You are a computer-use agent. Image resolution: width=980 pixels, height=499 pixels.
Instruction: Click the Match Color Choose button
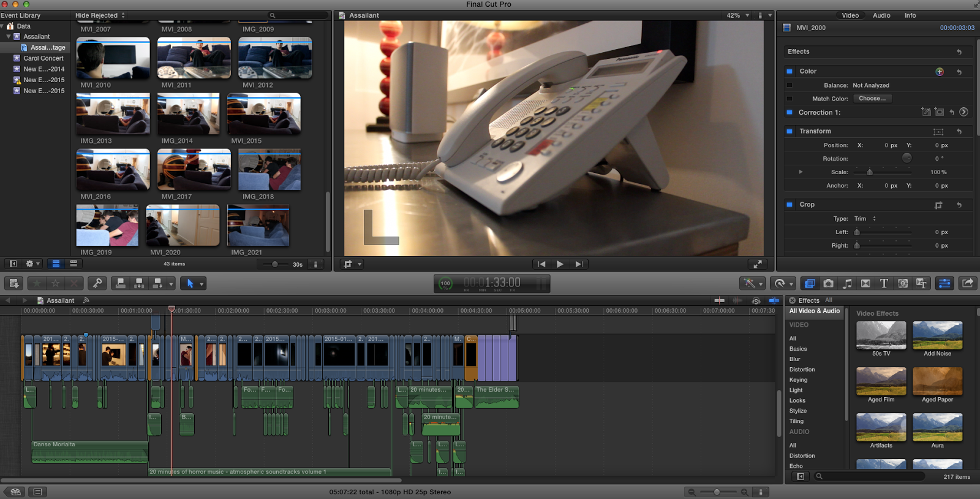tap(872, 99)
